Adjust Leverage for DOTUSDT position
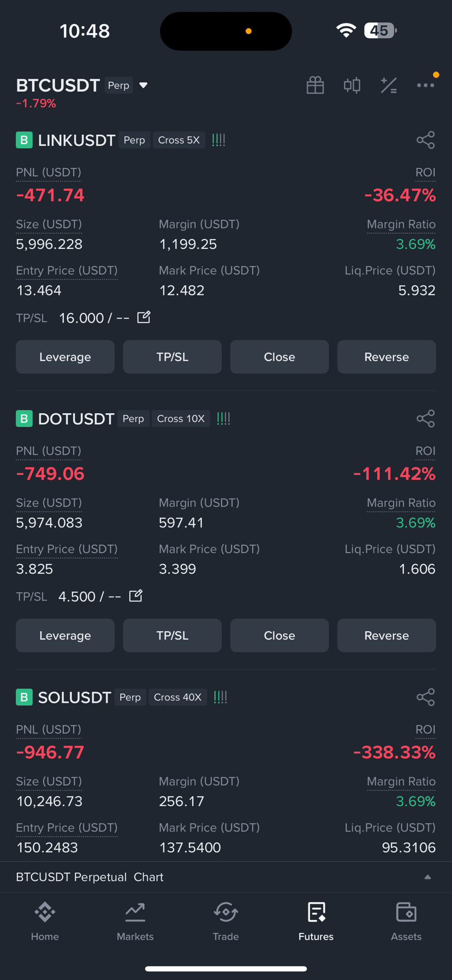This screenshot has width=452, height=980. [65, 635]
